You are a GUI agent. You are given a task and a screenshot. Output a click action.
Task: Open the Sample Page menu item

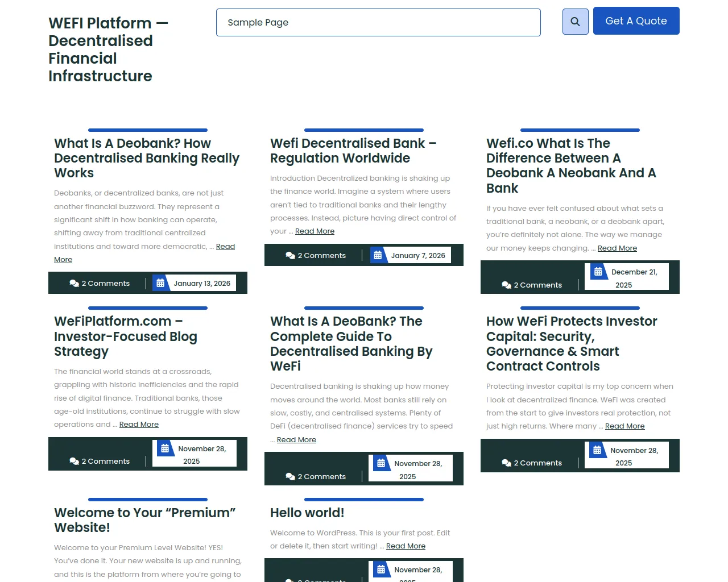(258, 22)
